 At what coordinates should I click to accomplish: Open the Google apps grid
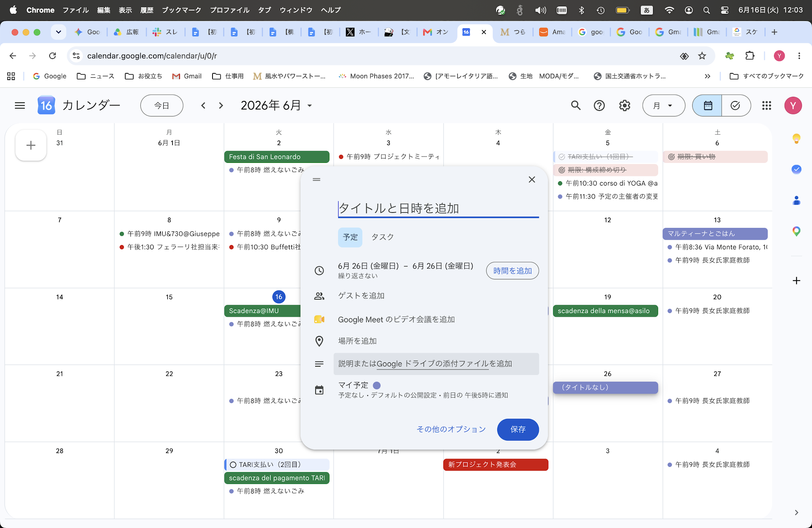pyautogui.click(x=766, y=105)
